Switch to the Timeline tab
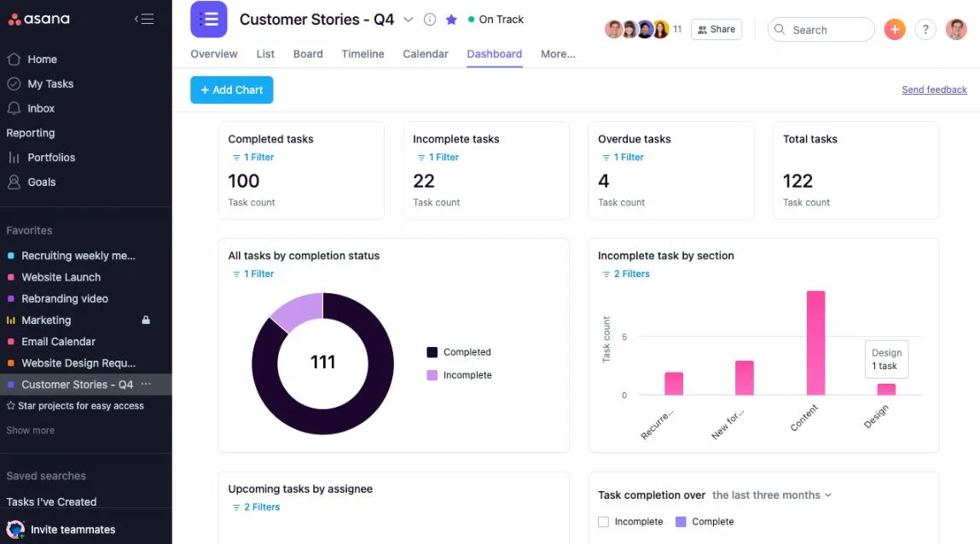The width and height of the screenshot is (980, 544). tap(362, 54)
